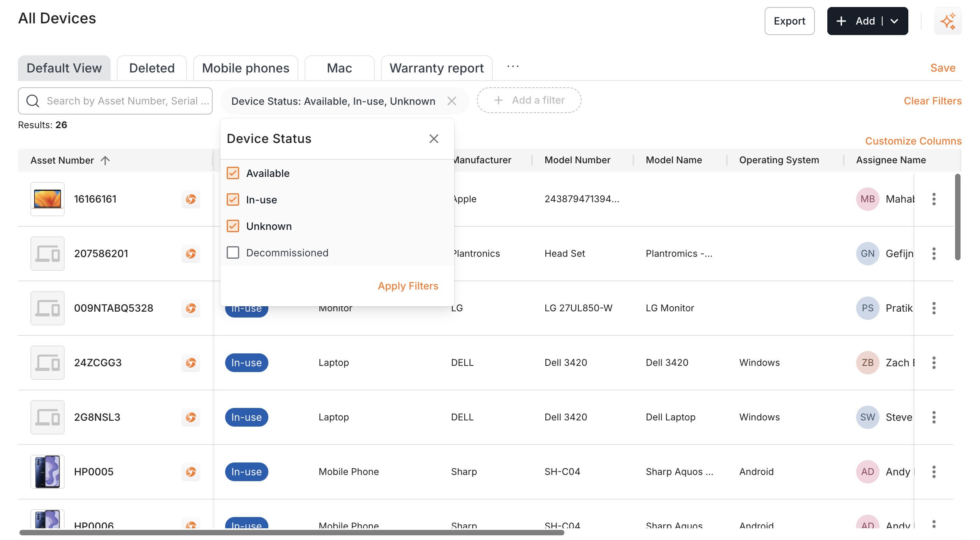The height and width of the screenshot is (540, 980).
Task: Remove the Device Status filter chip
Action: click(452, 101)
